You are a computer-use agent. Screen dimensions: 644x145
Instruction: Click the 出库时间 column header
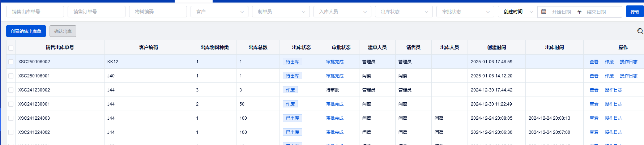point(554,47)
